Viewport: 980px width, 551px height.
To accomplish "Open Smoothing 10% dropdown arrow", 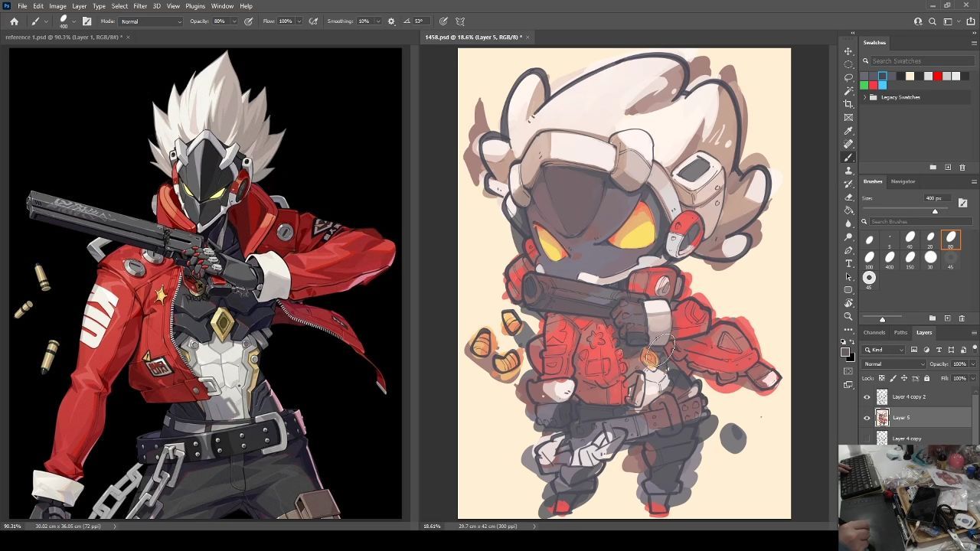I will pos(378,21).
